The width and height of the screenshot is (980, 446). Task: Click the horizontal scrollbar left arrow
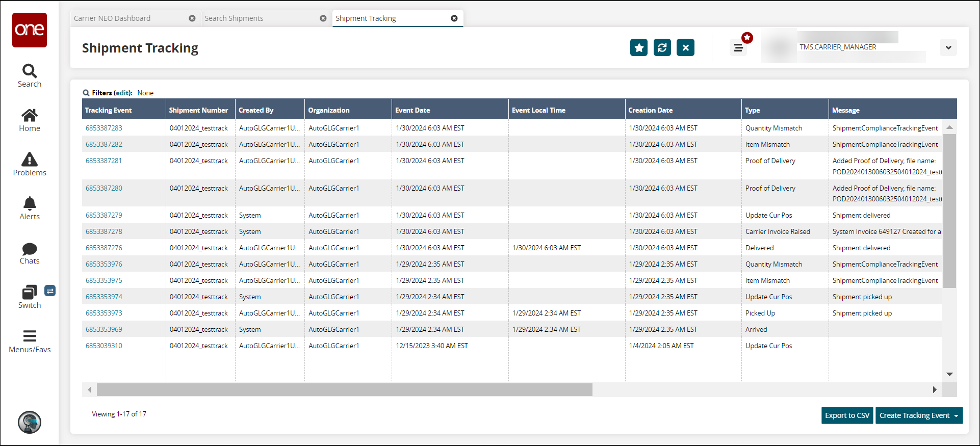90,390
